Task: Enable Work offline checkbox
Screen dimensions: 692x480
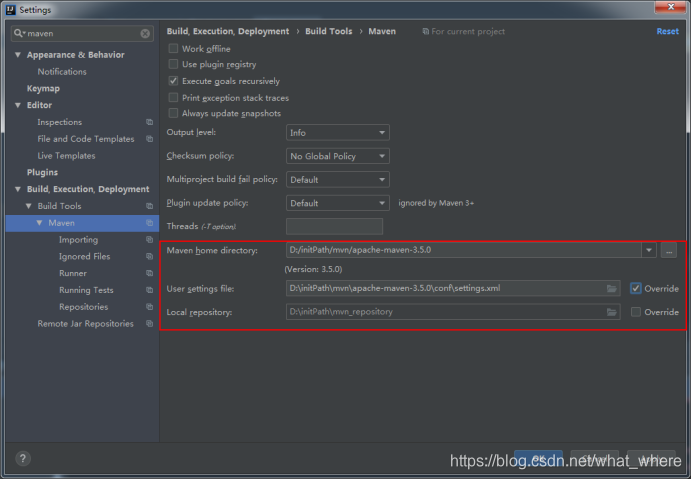Action: coord(173,48)
